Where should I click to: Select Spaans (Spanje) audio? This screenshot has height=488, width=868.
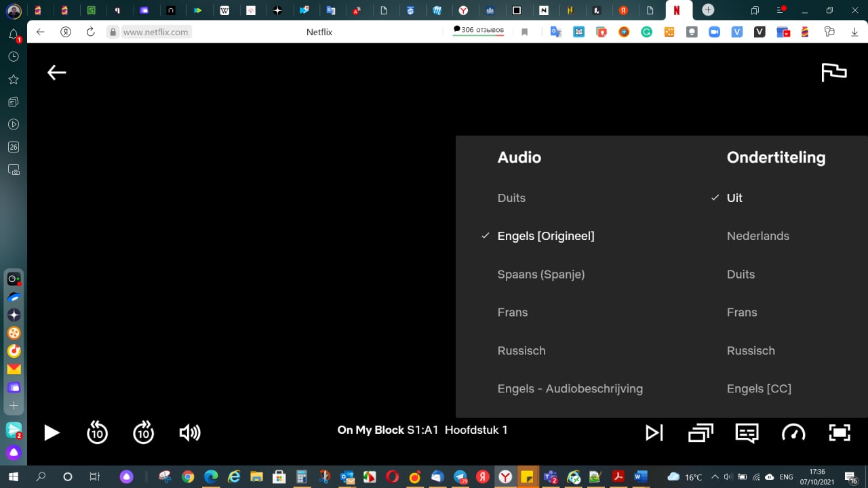541,274
